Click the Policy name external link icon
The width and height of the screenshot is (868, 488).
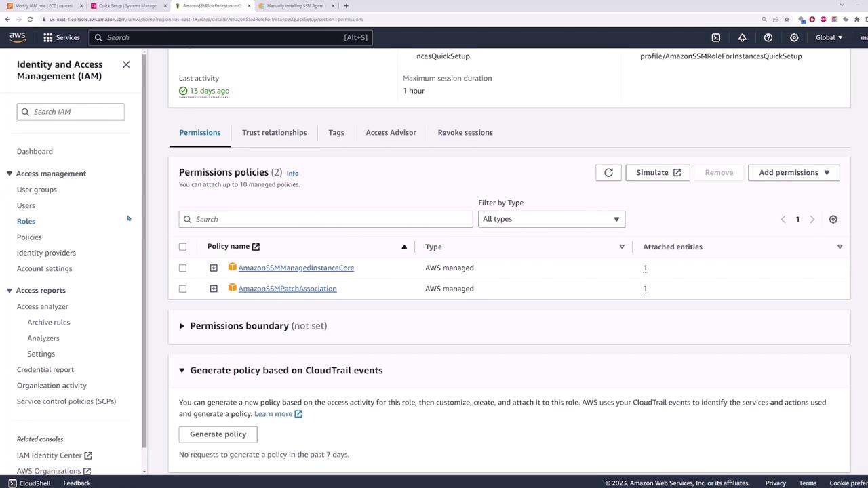[256, 247]
